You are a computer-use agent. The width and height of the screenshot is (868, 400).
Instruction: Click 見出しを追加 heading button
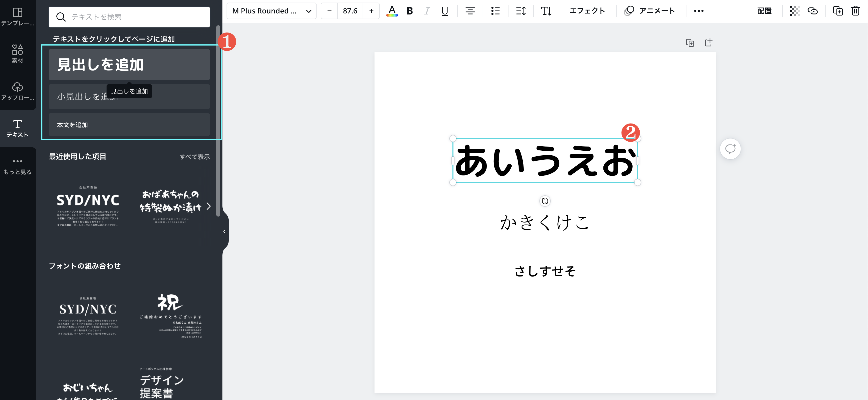(129, 65)
